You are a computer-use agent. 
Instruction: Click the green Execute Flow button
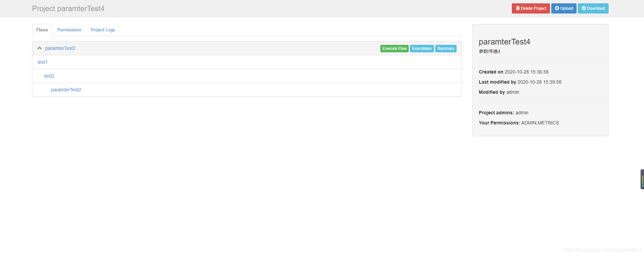(394, 49)
